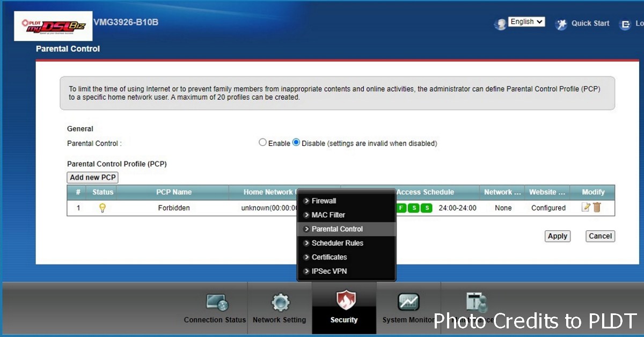This screenshot has height=337, width=644.
Task: Expand the IPSec VPN menu entry
Action: 328,271
